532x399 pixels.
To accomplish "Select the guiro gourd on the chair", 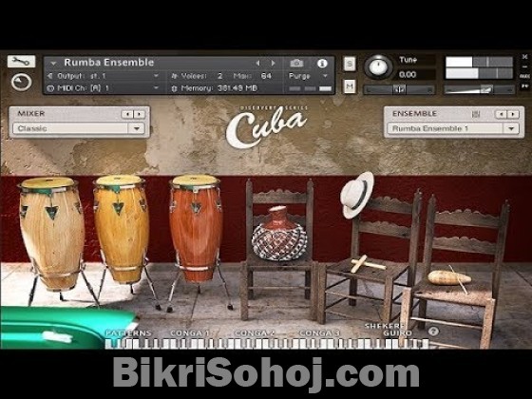I will (x=449, y=277).
